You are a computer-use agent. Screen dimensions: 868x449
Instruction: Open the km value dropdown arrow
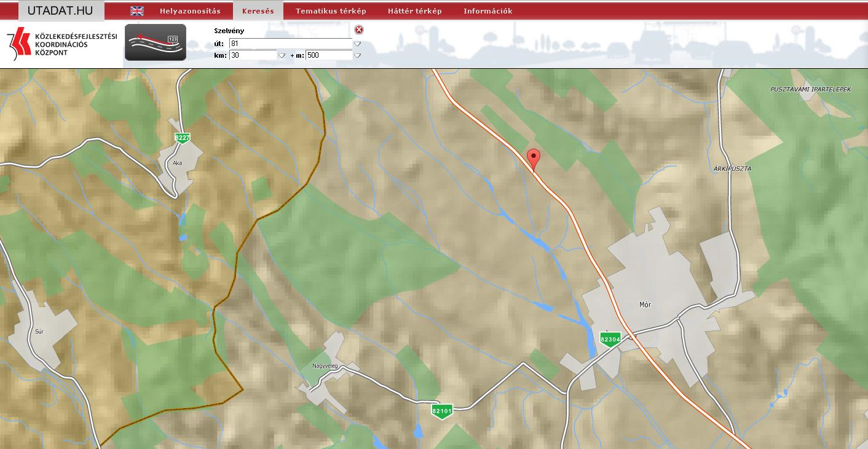[x=282, y=55]
